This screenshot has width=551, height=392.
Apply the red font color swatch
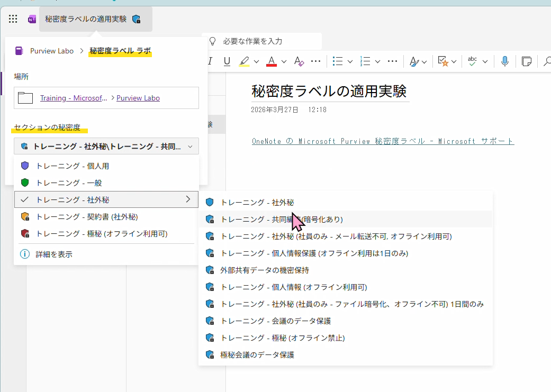click(x=272, y=61)
